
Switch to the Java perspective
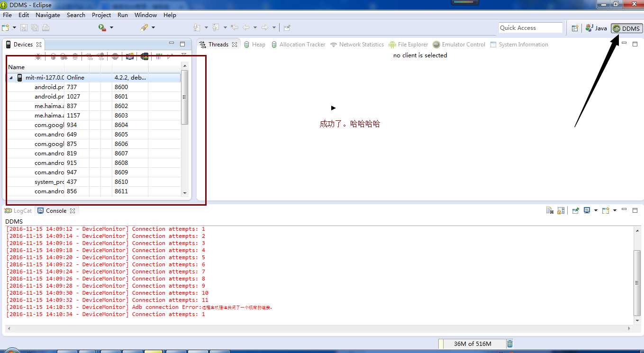pos(597,28)
